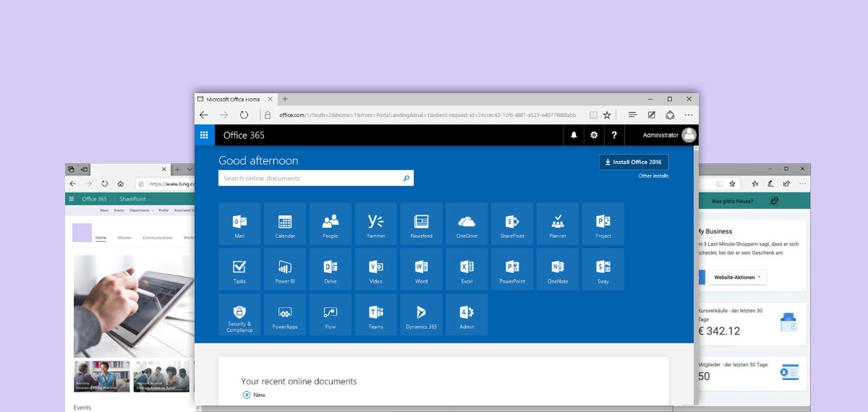Click the SharePoint label in left window header

tap(132, 199)
